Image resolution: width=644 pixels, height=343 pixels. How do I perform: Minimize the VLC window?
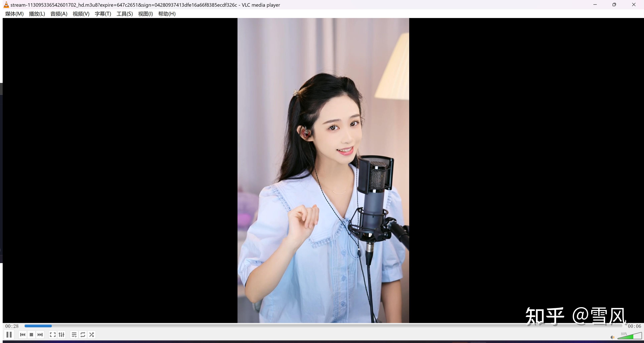(595, 5)
